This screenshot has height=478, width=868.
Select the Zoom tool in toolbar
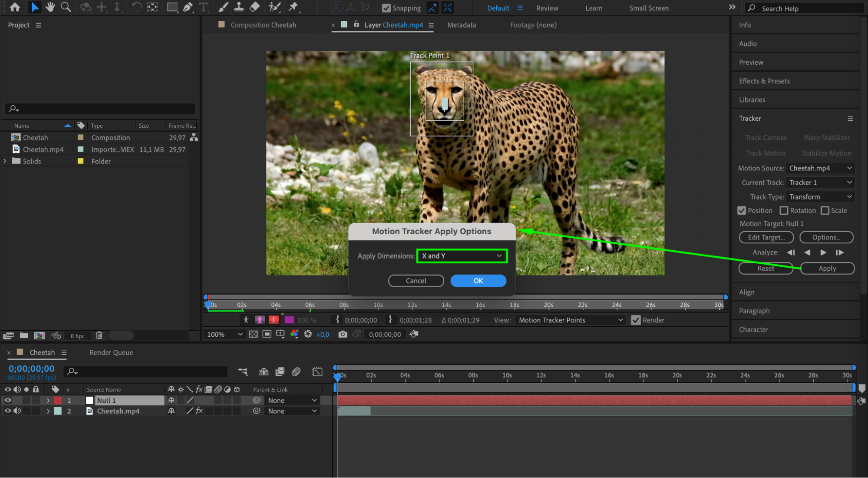click(66, 7)
